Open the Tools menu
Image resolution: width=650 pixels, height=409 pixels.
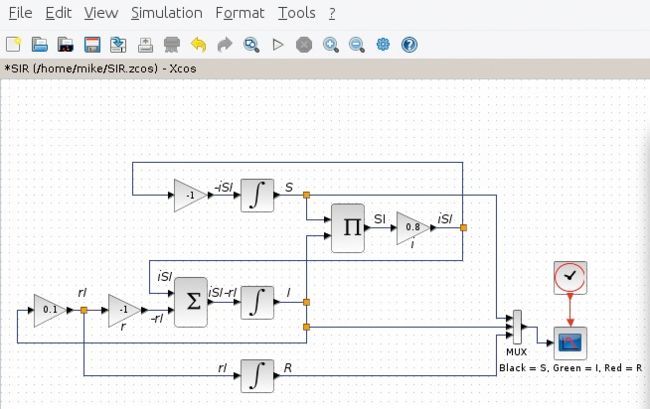pos(296,13)
